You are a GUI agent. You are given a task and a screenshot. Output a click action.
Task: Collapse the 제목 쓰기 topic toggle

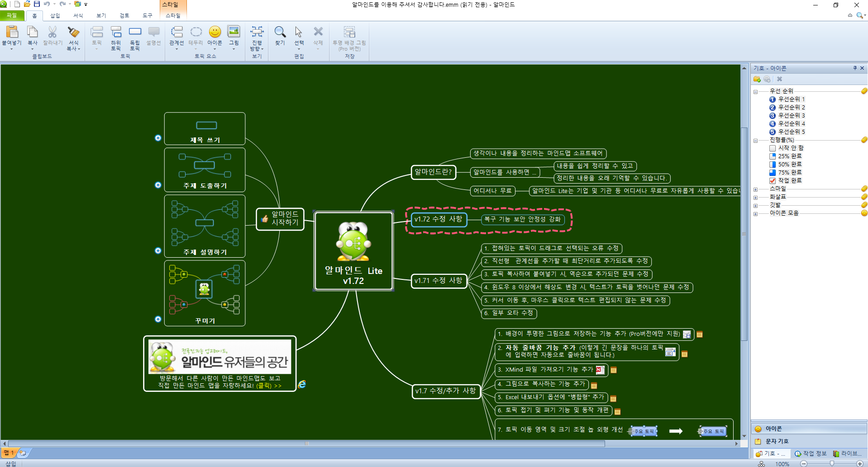point(158,138)
